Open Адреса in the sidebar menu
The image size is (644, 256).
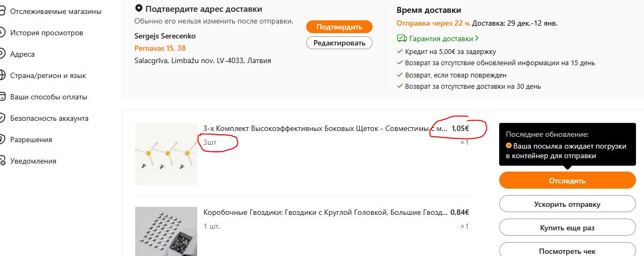pyautogui.click(x=22, y=54)
